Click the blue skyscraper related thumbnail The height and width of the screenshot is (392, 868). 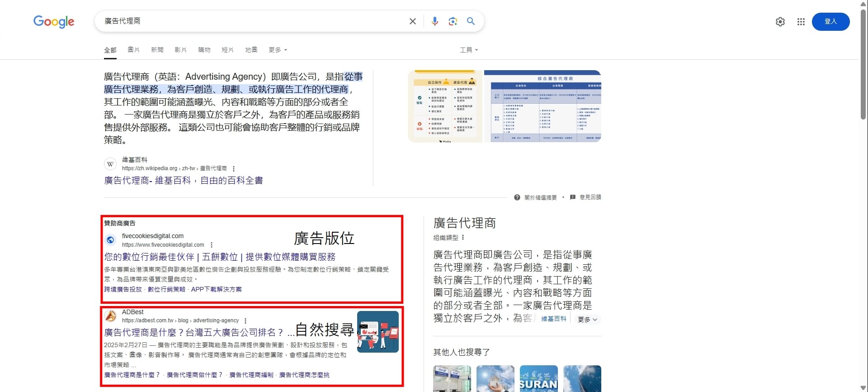tap(582, 378)
